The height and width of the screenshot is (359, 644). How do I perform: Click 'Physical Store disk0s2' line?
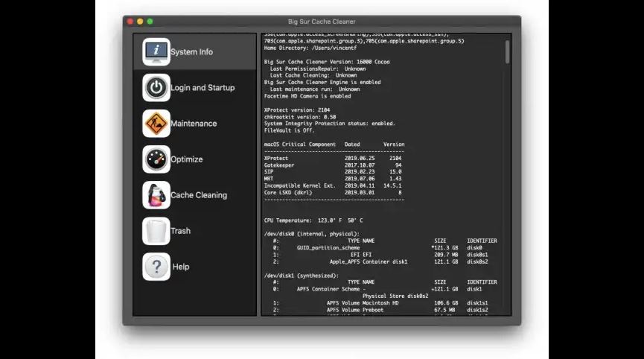[395, 296]
